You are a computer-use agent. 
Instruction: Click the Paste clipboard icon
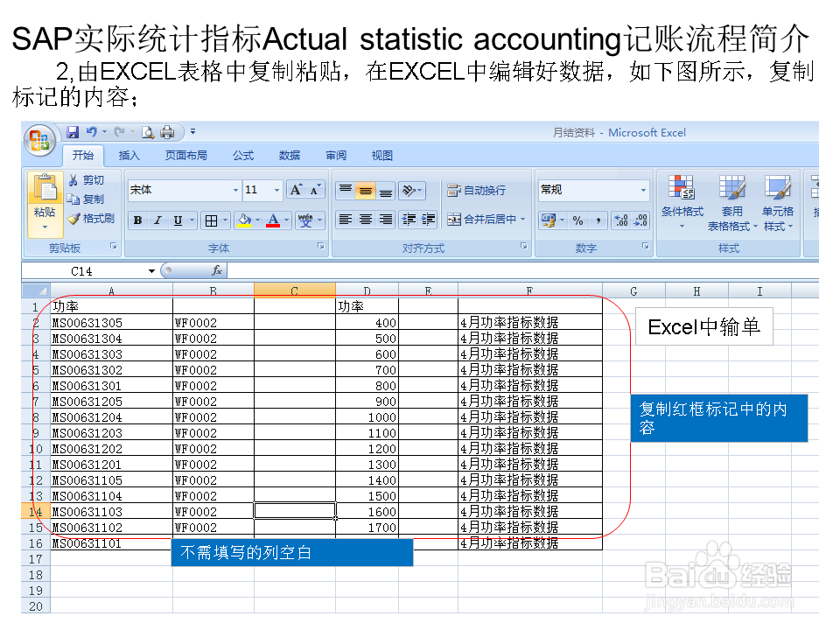pyautogui.click(x=45, y=189)
